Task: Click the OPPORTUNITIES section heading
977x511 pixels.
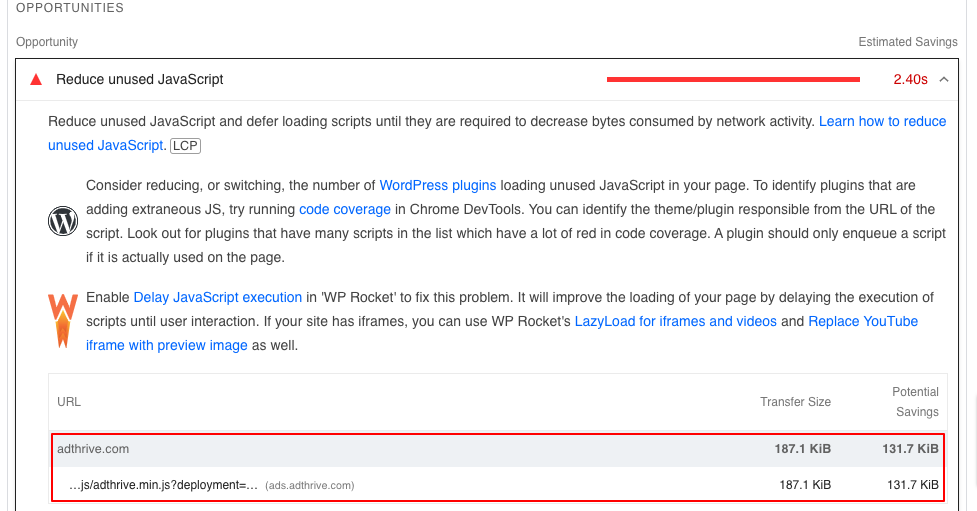Action: click(70, 8)
